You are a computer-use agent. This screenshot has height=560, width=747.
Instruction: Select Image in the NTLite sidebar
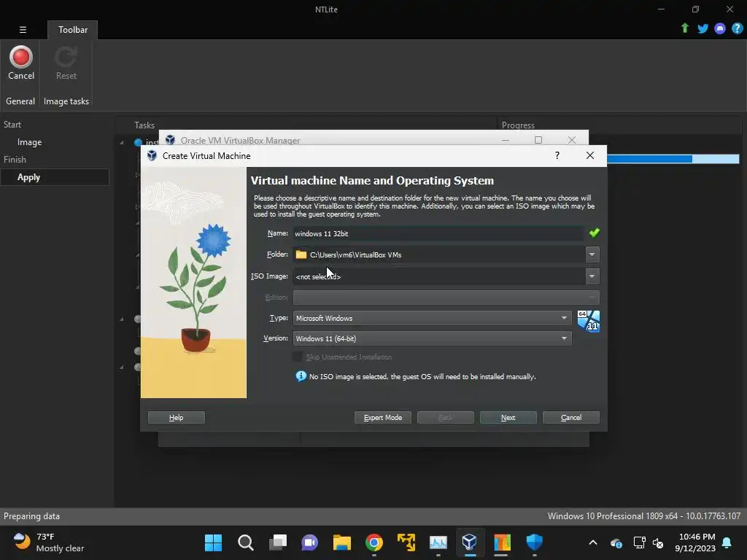(29, 142)
